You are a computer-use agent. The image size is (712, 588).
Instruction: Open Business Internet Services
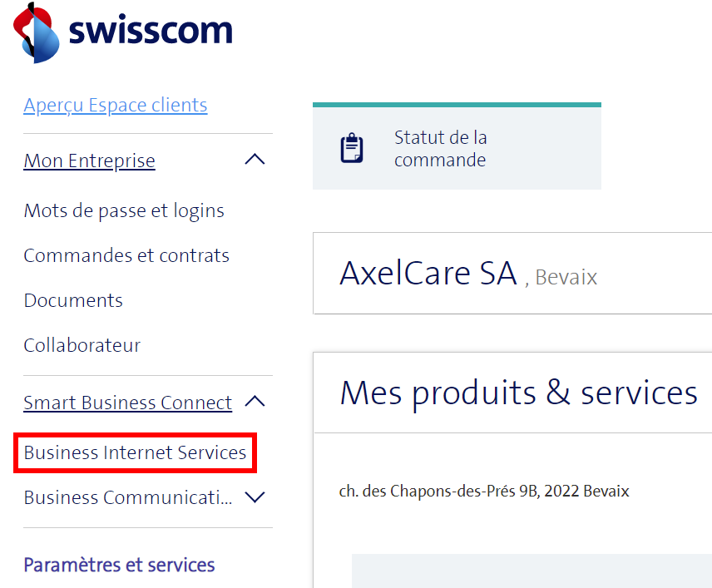pyautogui.click(x=135, y=453)
